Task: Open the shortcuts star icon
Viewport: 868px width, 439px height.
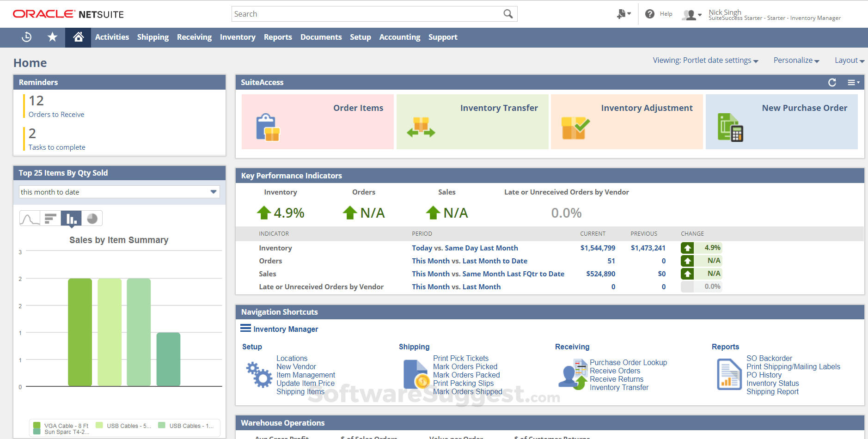Action: [52, 37]
